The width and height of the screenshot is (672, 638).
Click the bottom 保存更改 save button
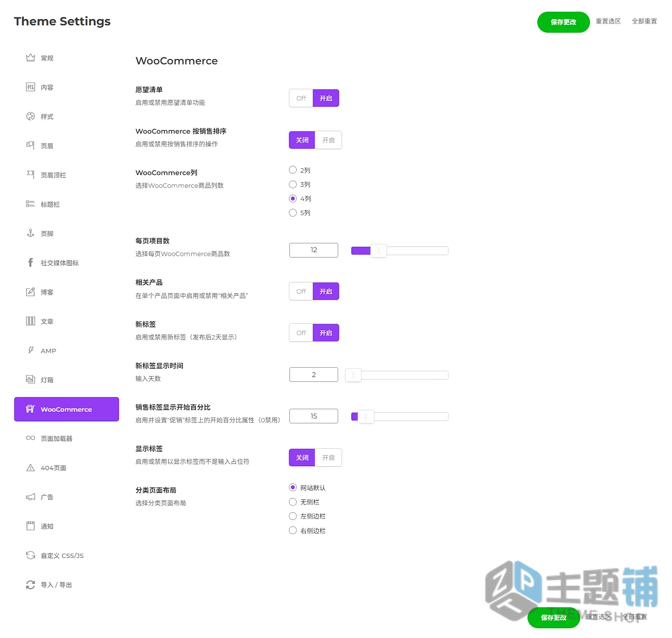(x=553, y=618)
